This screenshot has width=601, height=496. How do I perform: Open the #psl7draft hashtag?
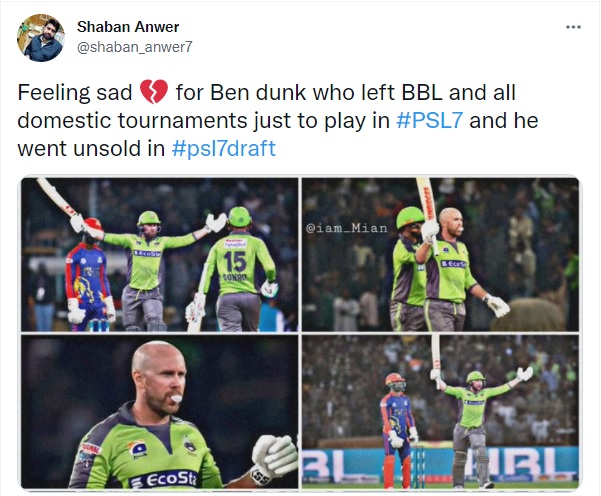click(224, 149)
